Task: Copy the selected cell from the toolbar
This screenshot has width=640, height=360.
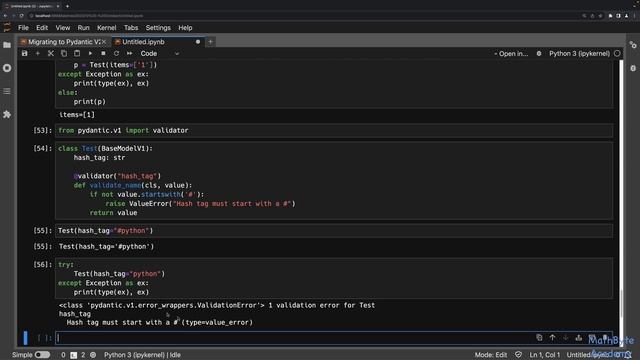Action: pos(64,53)
